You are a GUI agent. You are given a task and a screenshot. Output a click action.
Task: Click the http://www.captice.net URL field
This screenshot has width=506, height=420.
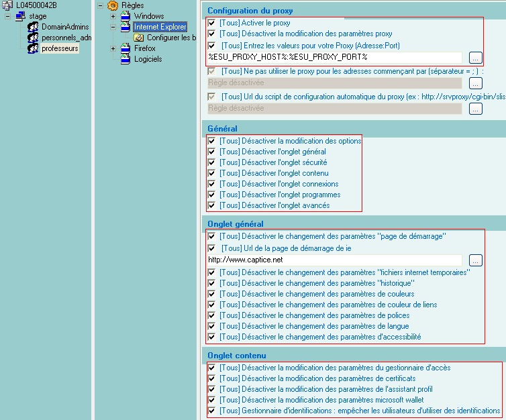[334, 260]
